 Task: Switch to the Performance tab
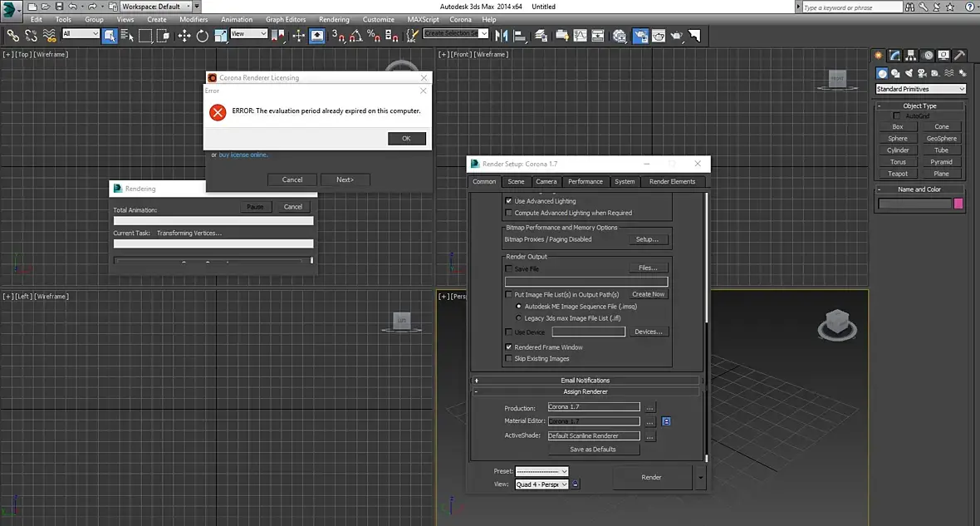coord(585,181)
